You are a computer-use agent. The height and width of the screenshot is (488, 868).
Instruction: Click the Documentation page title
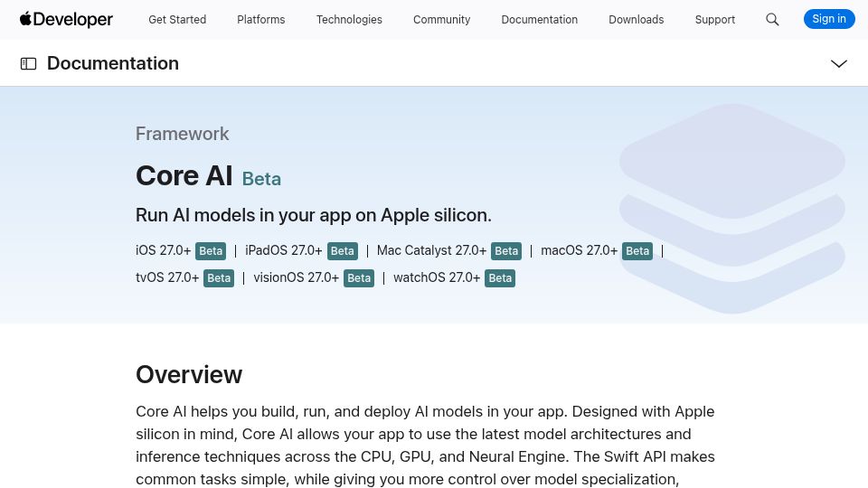[113, 63]
